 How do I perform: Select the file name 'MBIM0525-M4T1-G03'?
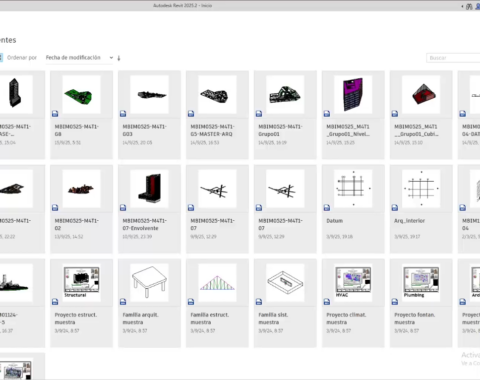tap(145, 130)
